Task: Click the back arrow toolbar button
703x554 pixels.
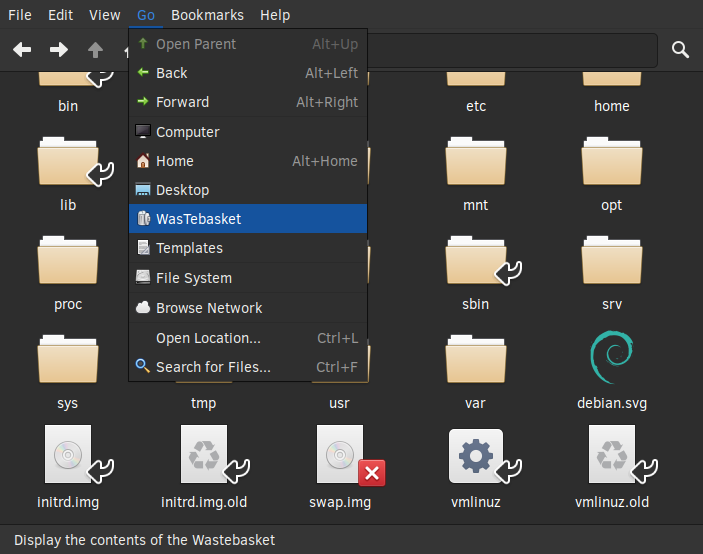Action: (22, 50)
